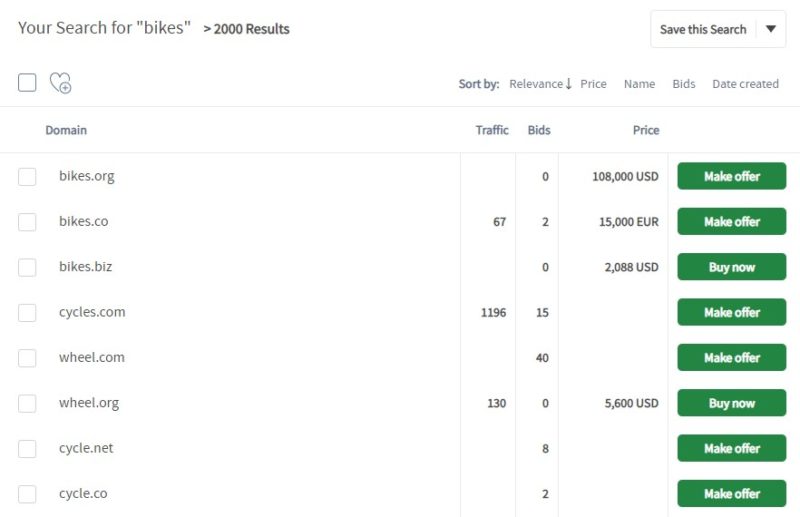Viewport: 800px width, 517px height.
Task: Select the cycles.com row checkbox
Action: [27, 313]
